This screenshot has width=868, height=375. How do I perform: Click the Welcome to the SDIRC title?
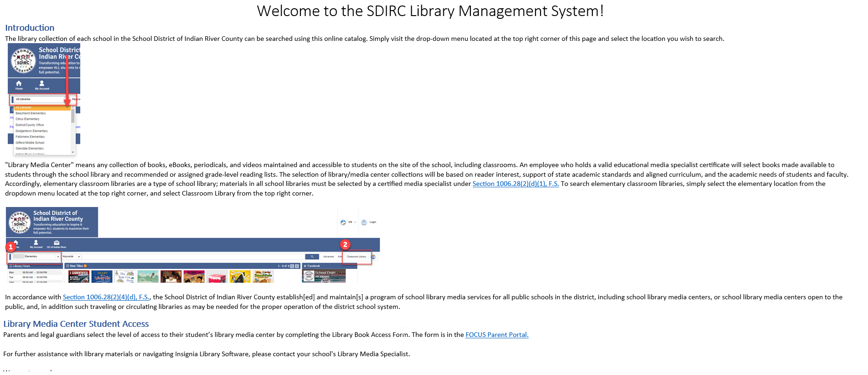430,11
